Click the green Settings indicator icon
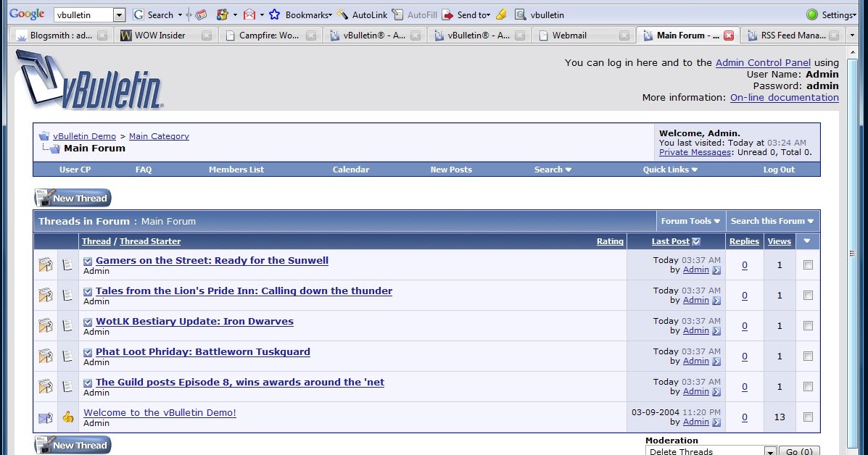Image resolution: width=868 pixels, height=455 pixels. (812, 15)
